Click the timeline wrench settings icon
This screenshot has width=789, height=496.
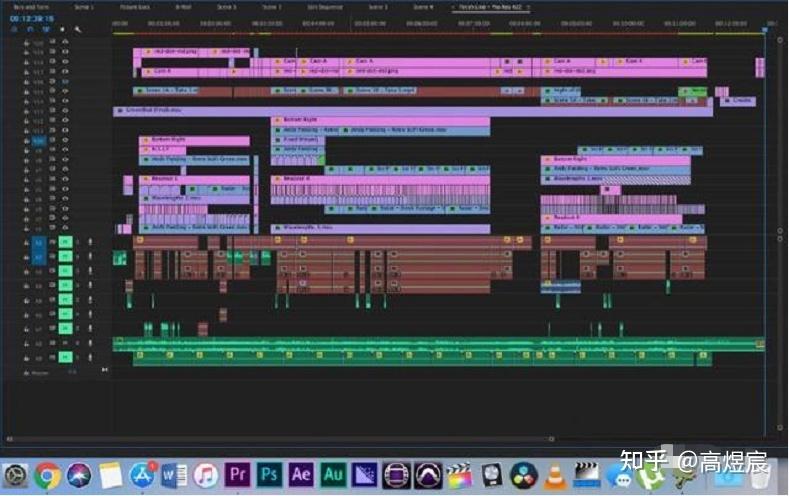pos(78,30)
